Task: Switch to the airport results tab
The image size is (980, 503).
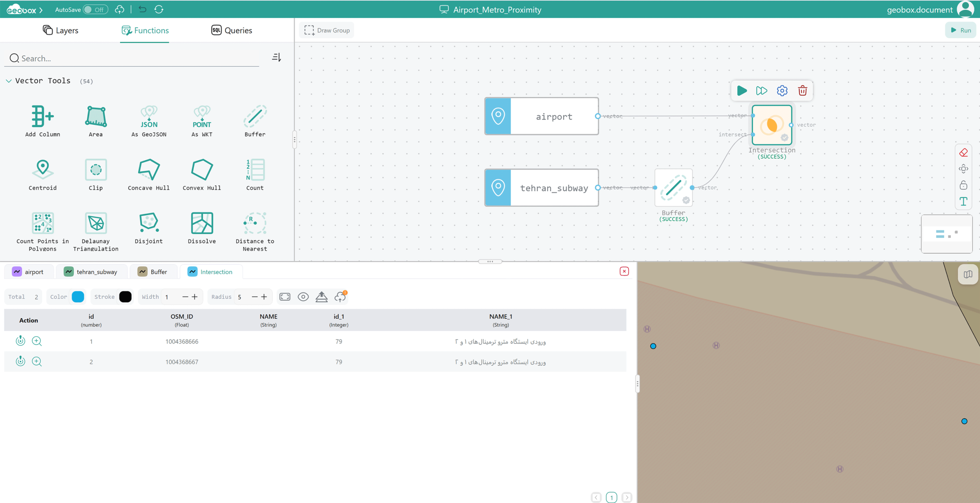Action: point(28,272)
